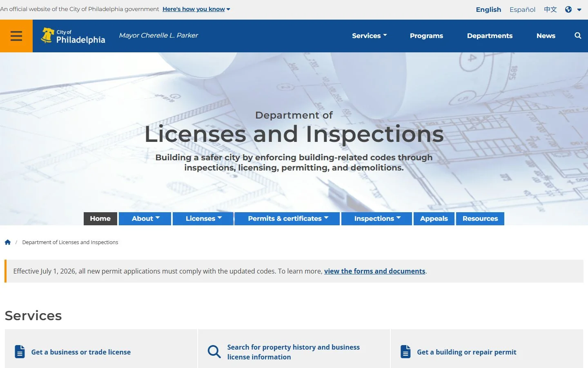Expand "Here's how you know" disclosure

click(196, 9)
